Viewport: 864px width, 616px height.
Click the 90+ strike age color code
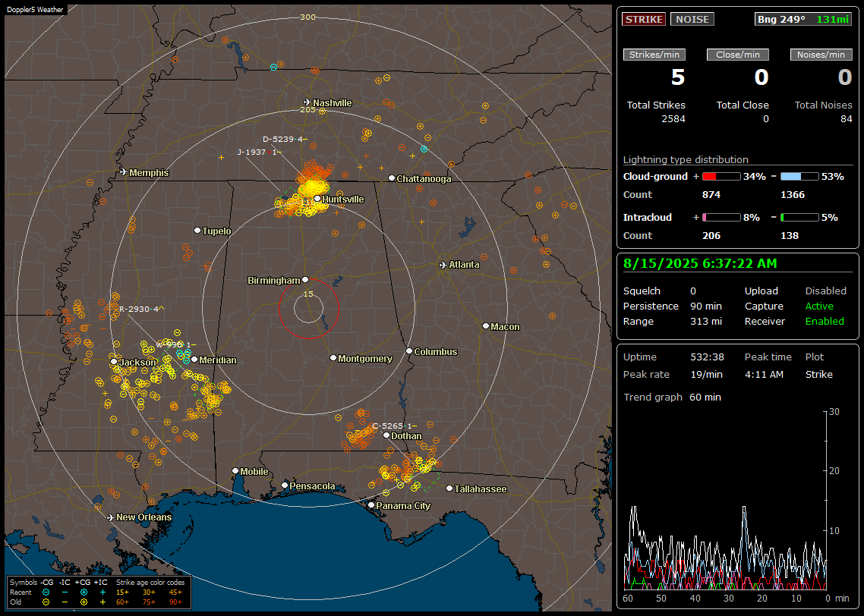coord(175,602)
